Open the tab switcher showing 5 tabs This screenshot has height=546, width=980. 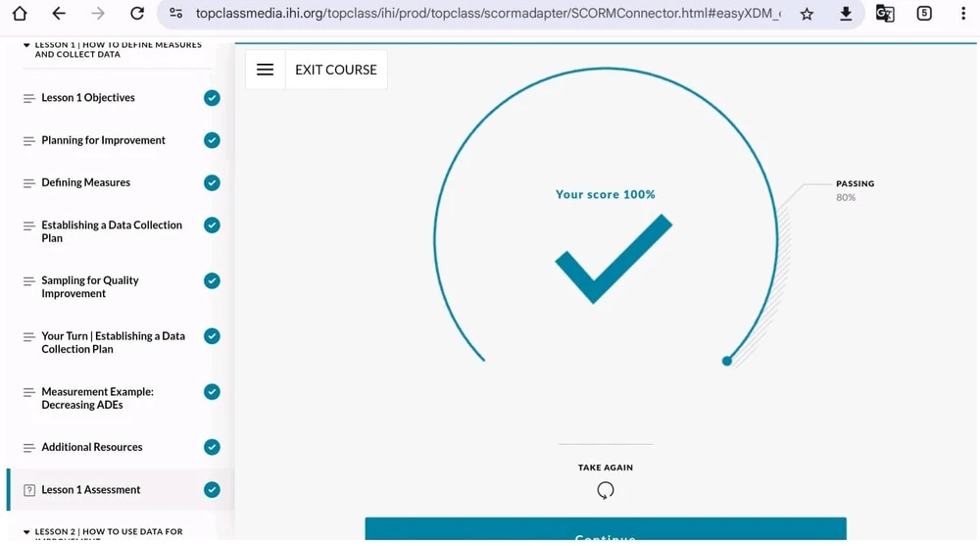coord(924,14)
